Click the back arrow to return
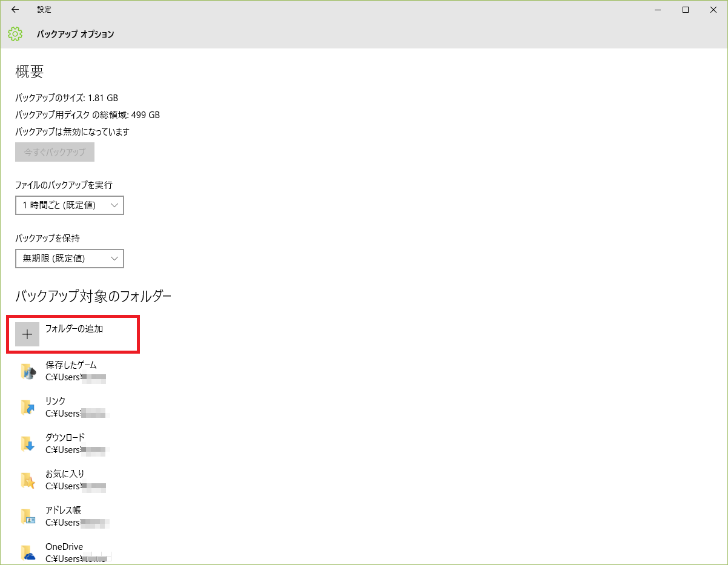This screenshot has width=728, height=565. 15,10
